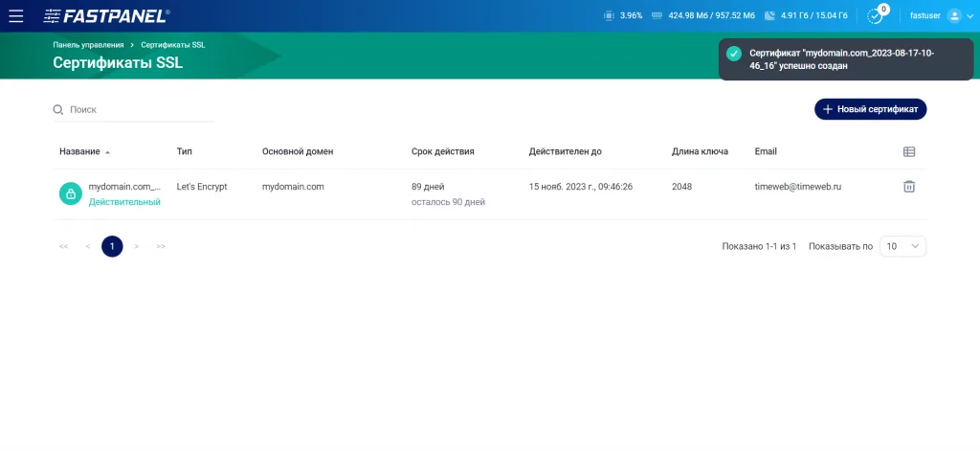Viewport: 980px width, 451px height.
Task: Click the fastuser username label
Action: 925,15
